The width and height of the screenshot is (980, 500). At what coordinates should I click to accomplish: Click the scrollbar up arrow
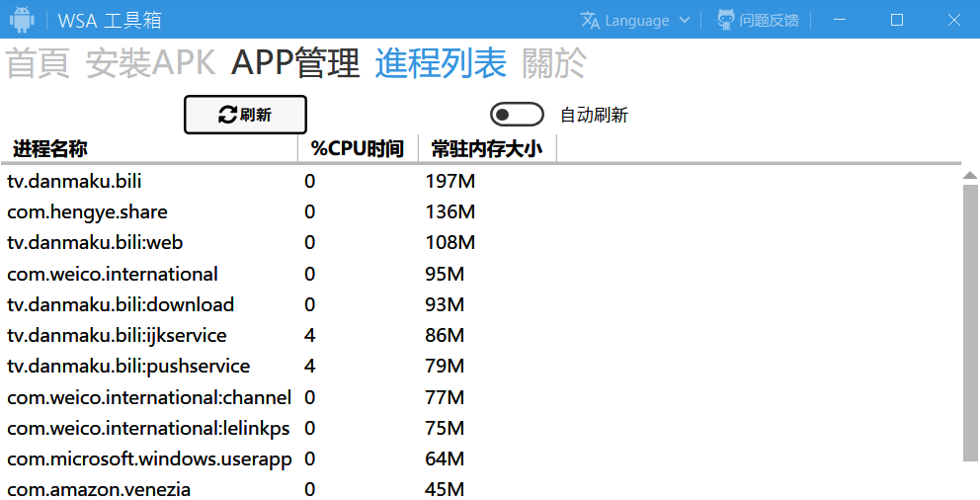pos(970,176)
